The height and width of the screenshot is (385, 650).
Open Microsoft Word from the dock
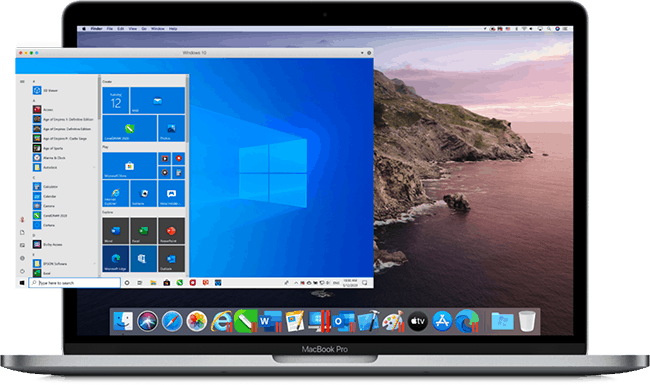[270, 321]
